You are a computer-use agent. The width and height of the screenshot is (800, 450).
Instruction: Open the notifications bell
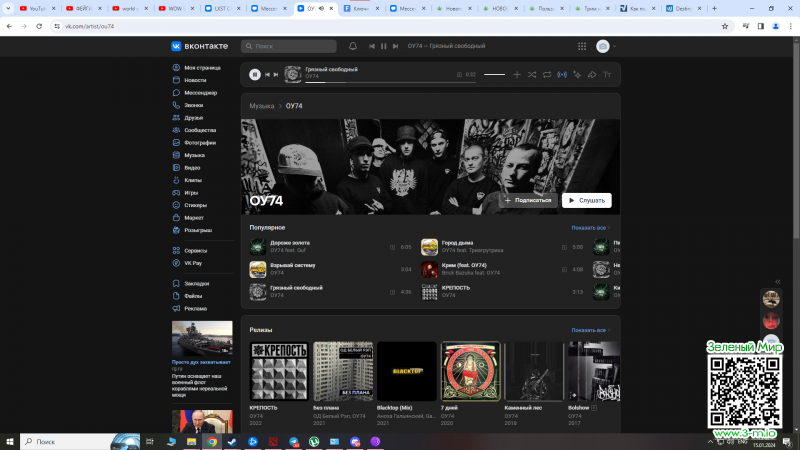[352, 46]
